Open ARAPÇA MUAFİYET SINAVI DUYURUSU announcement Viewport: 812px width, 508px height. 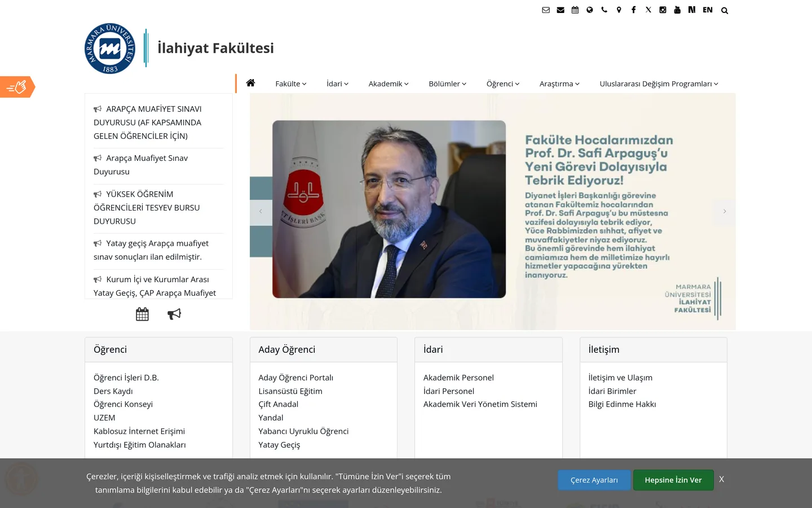click(148, 122)
